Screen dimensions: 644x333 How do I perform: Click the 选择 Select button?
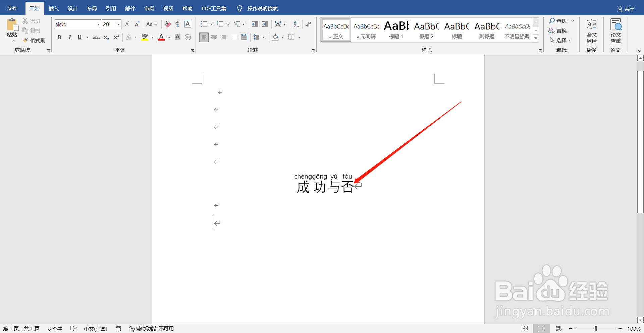[560, 40]
